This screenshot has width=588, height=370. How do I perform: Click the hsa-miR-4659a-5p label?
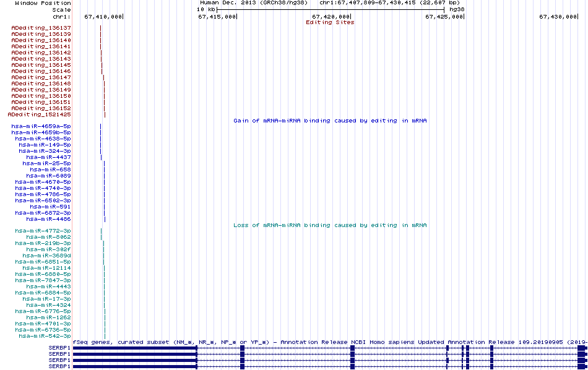[41, 126]
